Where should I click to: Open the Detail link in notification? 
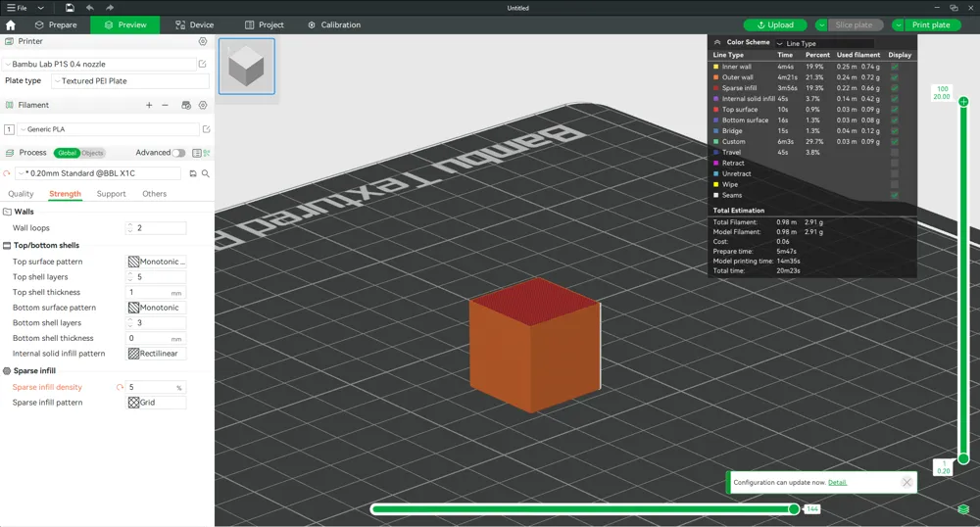[837, 483]
